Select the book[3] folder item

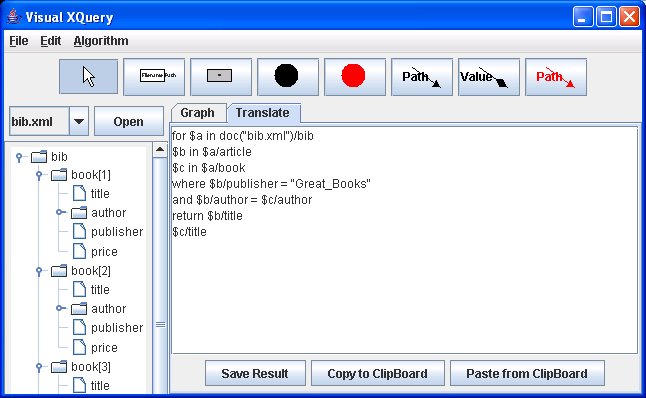(x=81, y=366)
